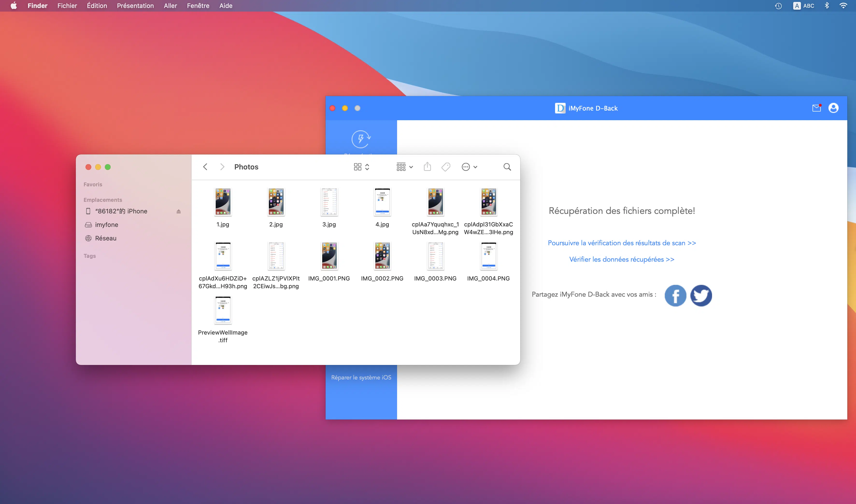Open the Finder more actions menu
This screenshot has height=504, width=856.
tap(469, 167)
